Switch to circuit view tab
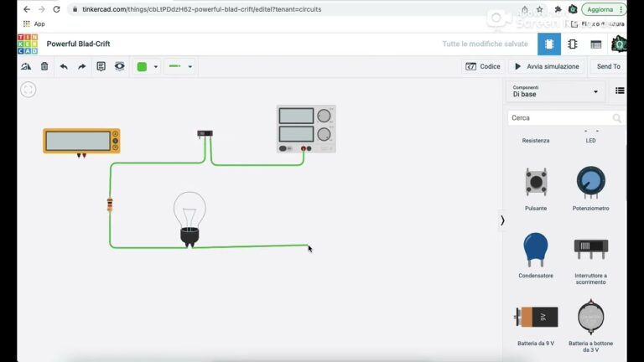 (x=549, y=44)
